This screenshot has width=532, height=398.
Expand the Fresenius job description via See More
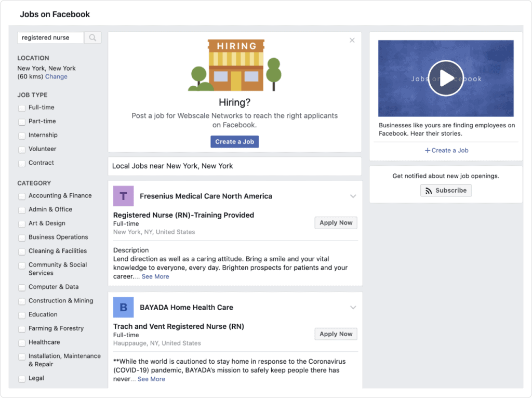[155, 277]
